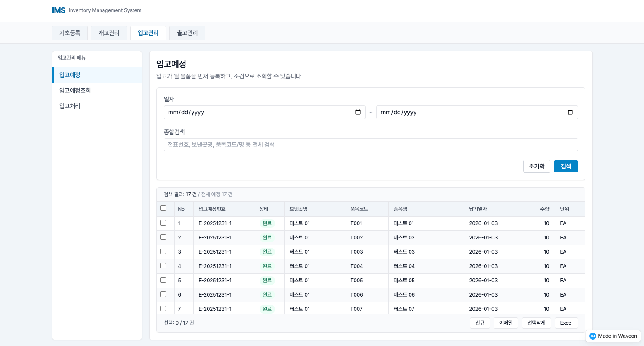Open the end date calendar picker icon
Viewport: 644px width, 346px height.
(x=570, y=112)
